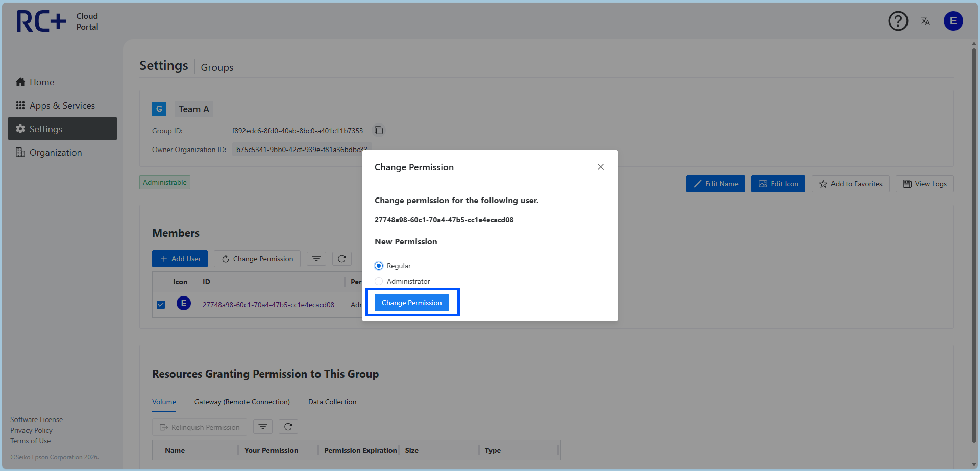
Task: Click the RC+ Cloud Portal logo
Action: (57, 21)
